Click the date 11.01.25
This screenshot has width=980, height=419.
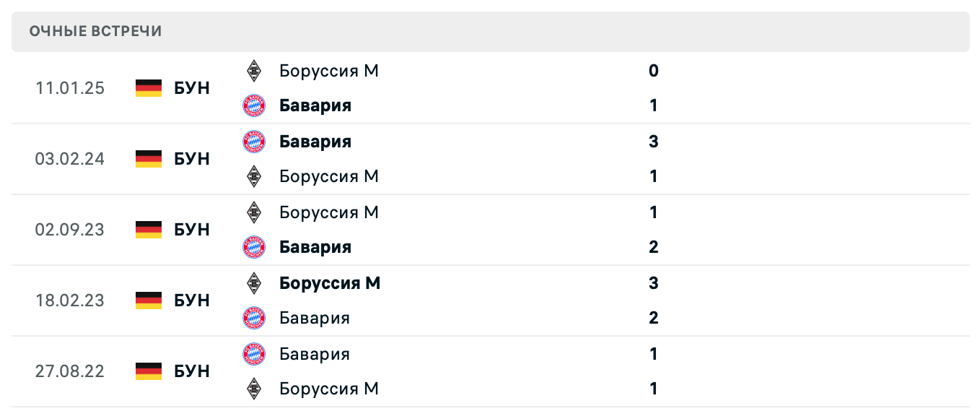tap(70, 87)
